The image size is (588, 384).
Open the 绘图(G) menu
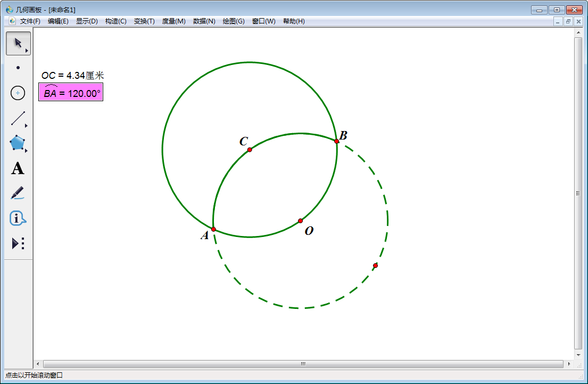click(233, 21)
